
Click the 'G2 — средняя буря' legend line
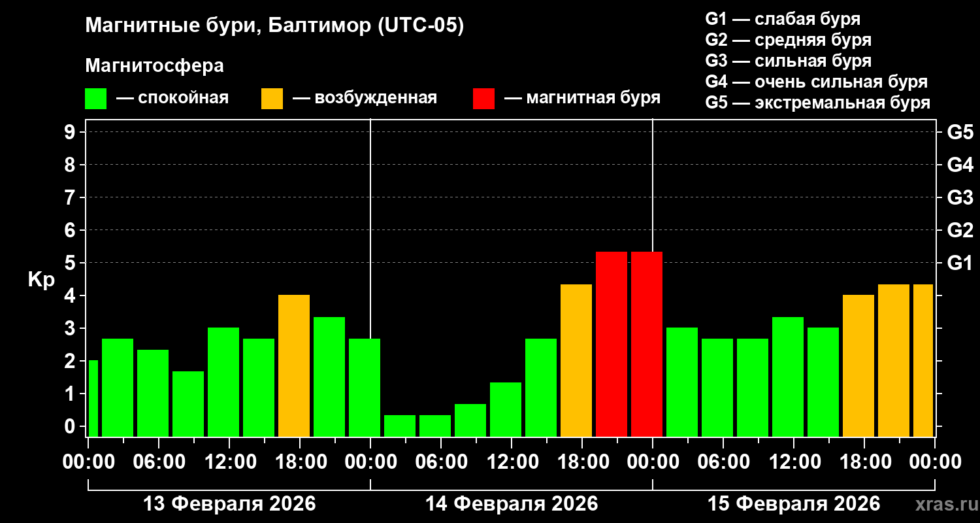[x=788, y=40]
